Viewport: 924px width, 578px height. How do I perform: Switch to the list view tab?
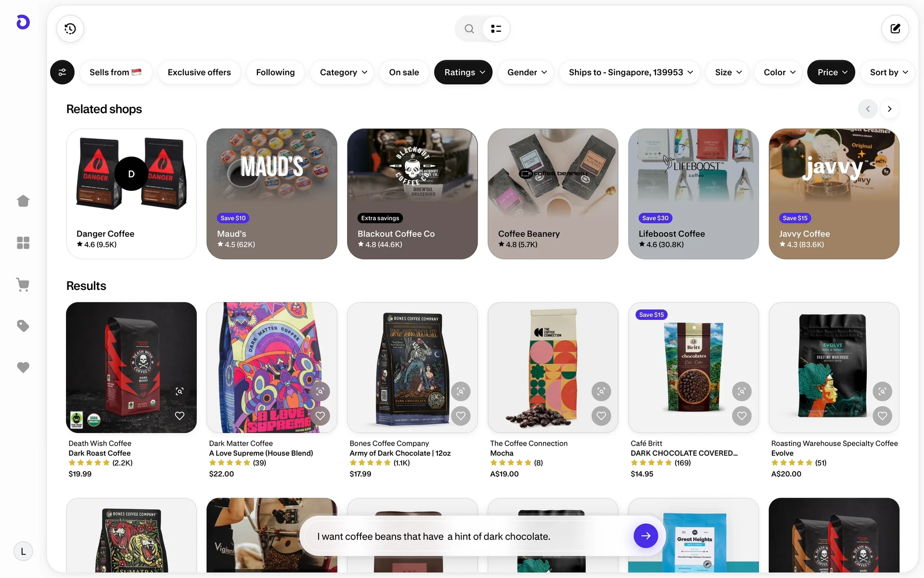coord(496,29)
